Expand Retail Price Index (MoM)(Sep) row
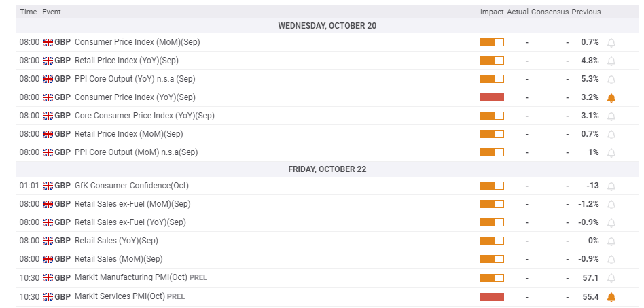Image resolution: width=644 pixels, height=308 pixels. tap(128, 134)
